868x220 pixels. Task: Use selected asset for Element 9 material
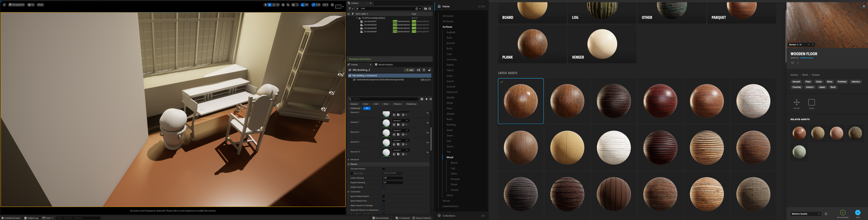394,144
